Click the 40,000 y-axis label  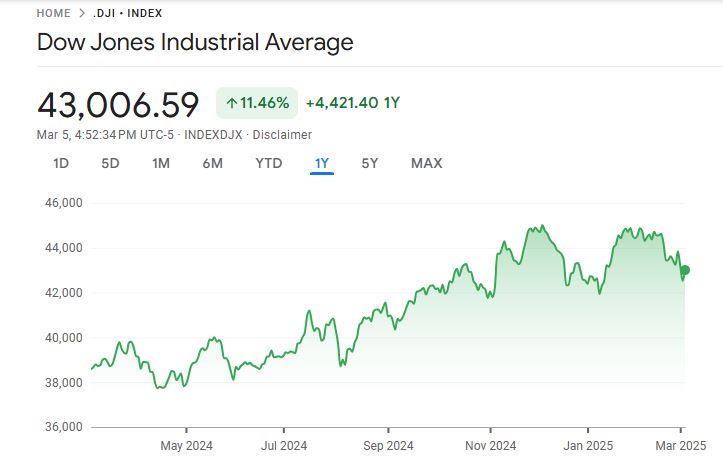pyautogui.click(x=64, y=338)
